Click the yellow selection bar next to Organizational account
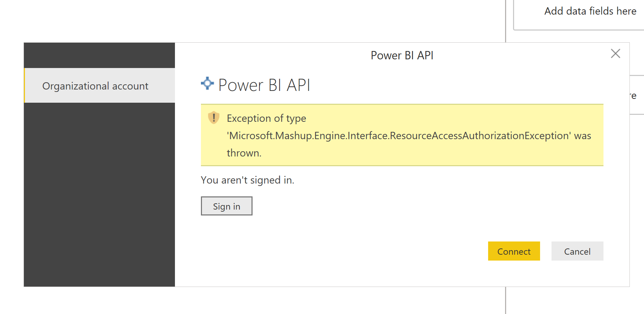 pos(25,86)
